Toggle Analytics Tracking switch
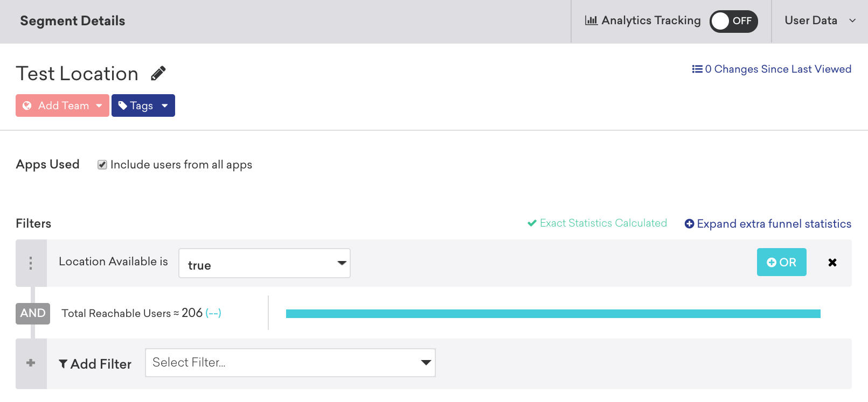The image size is (868, 402). 733,21
